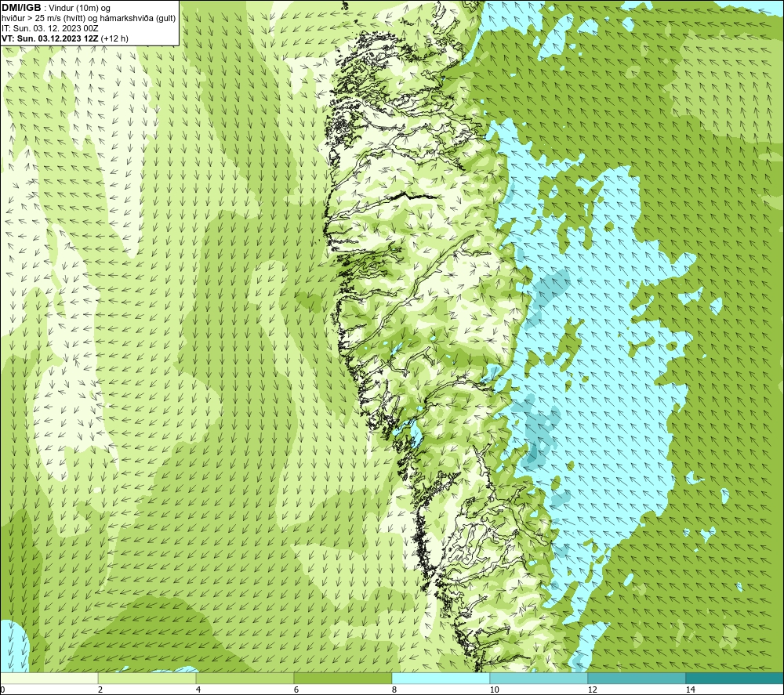Click the legend label '2'
The image size is (784, 695).
click(x=100, y=690)
